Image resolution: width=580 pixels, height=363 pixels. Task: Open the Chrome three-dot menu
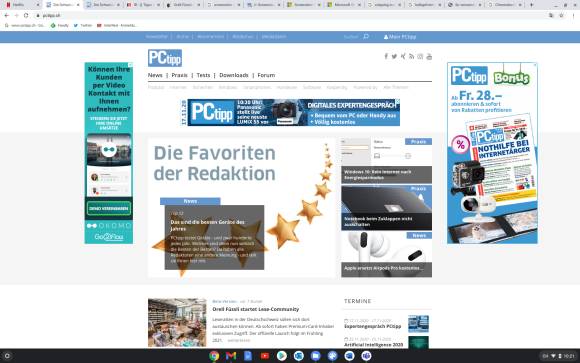click(573, 16)
